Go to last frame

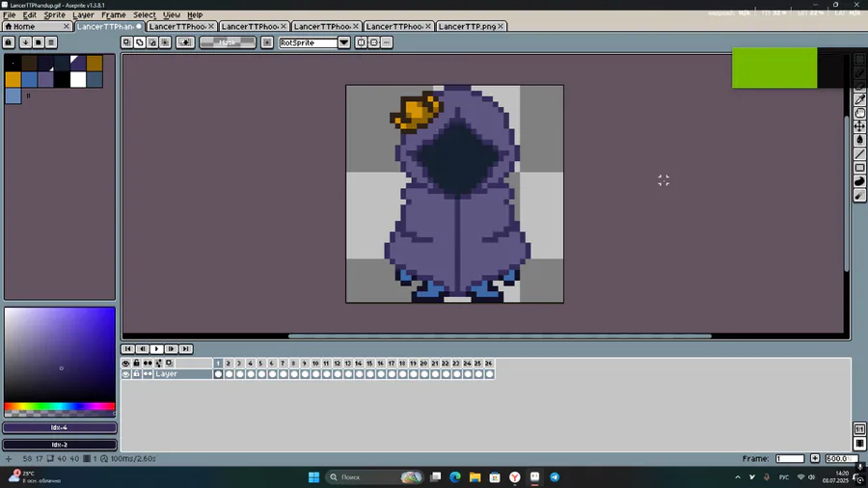click(x=185, y=349)
